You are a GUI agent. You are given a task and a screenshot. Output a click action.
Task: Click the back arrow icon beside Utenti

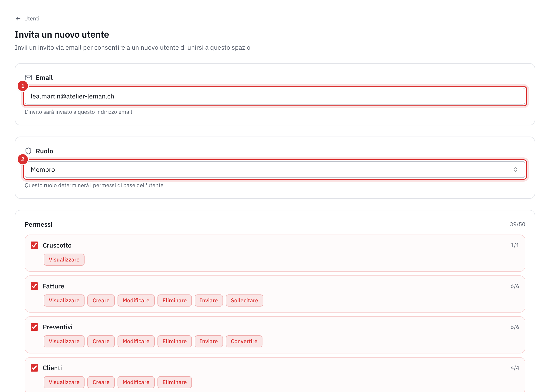coord(18,19)
